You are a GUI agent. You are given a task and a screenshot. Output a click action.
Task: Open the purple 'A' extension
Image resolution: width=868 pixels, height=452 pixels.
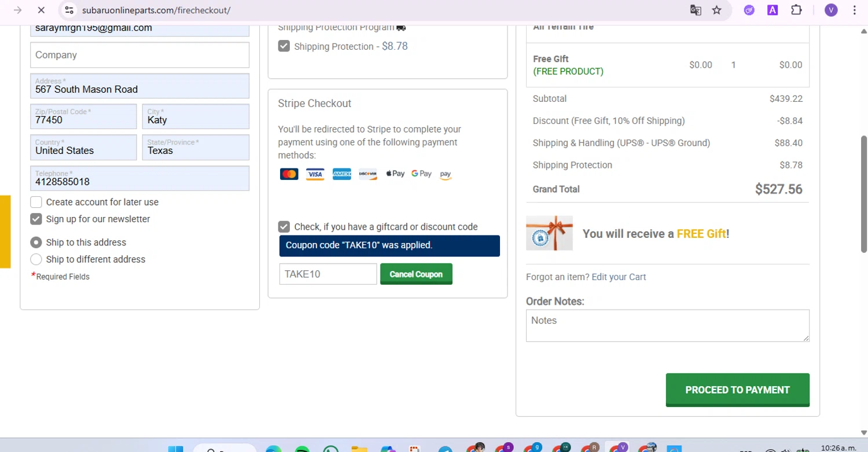[773, 10]
